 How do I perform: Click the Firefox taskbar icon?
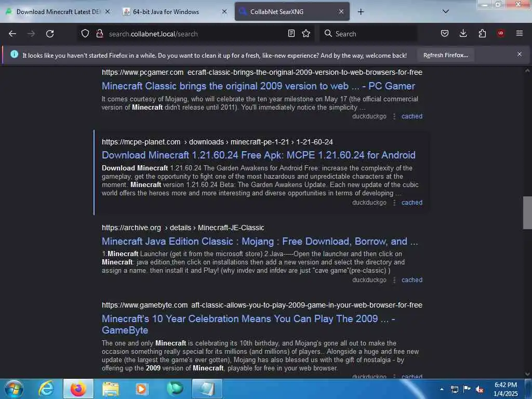78,389
